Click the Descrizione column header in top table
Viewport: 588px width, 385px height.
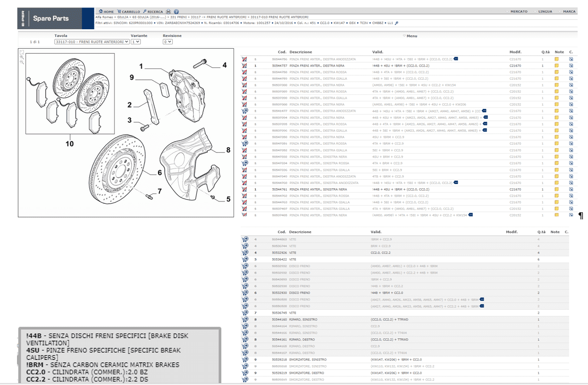(x=301, y=52)
